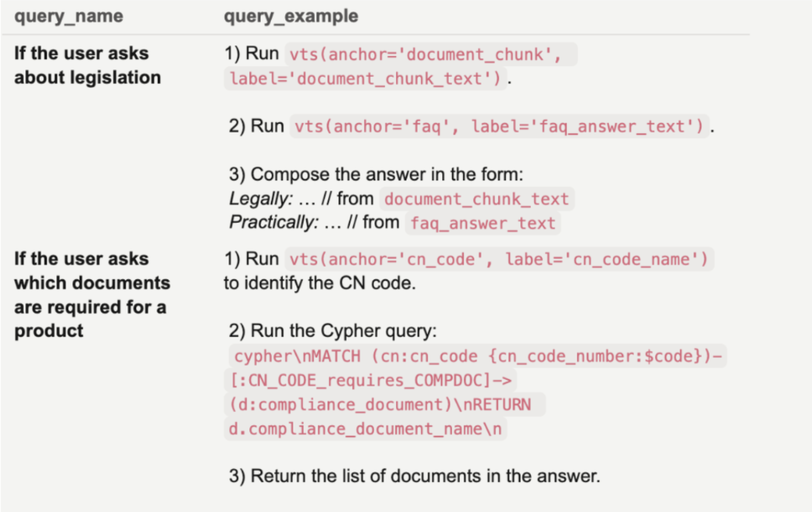This screenshot has width=812, height=512.
Task: Click the cypher\nMATCH code line
Action: (477, 356)
